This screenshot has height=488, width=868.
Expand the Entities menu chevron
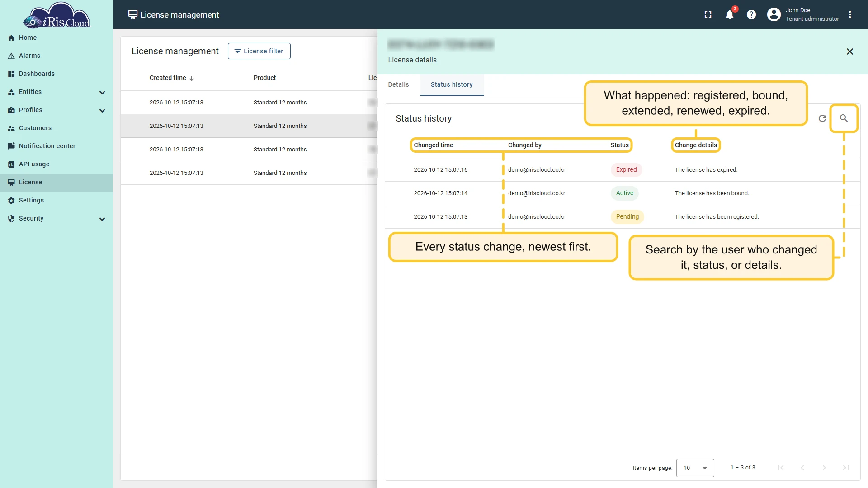click(102, 92)
